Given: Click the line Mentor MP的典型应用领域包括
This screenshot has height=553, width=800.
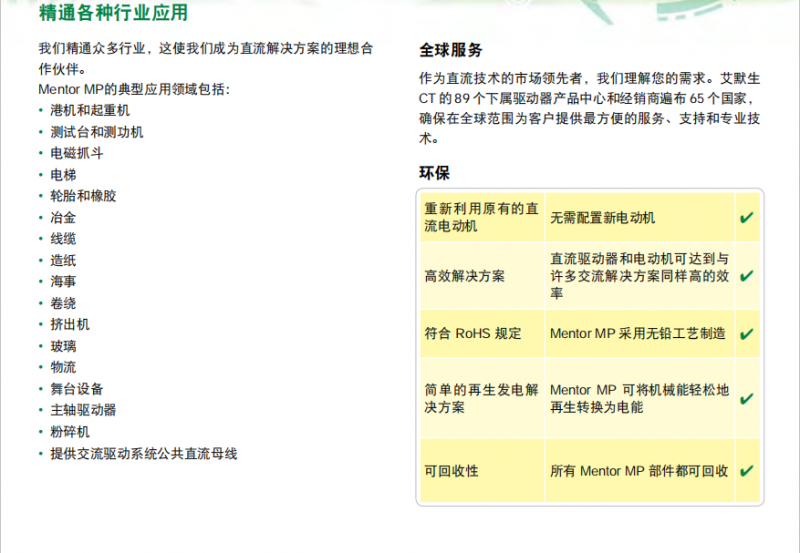Looking at the screenshot, I should point(134,89).
